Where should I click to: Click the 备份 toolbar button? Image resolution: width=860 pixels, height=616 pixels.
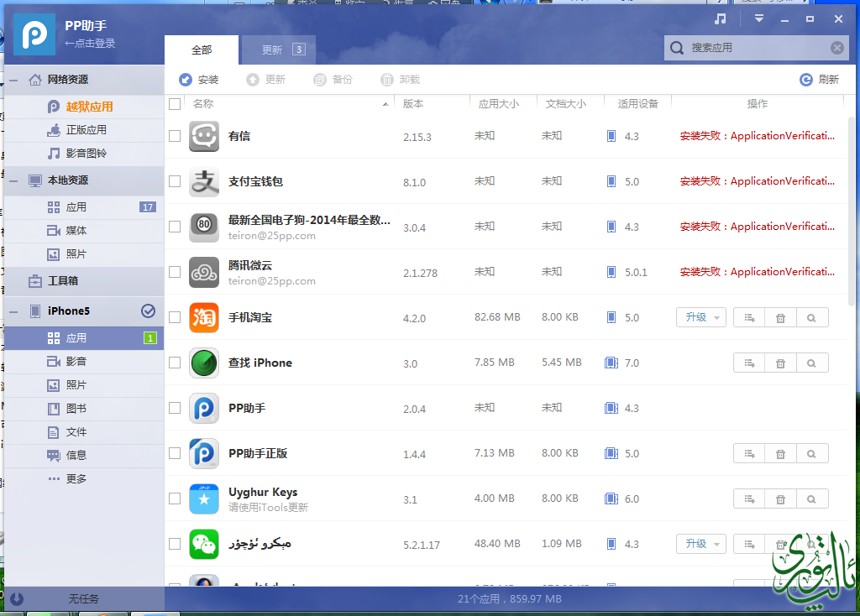click(333, 80)
